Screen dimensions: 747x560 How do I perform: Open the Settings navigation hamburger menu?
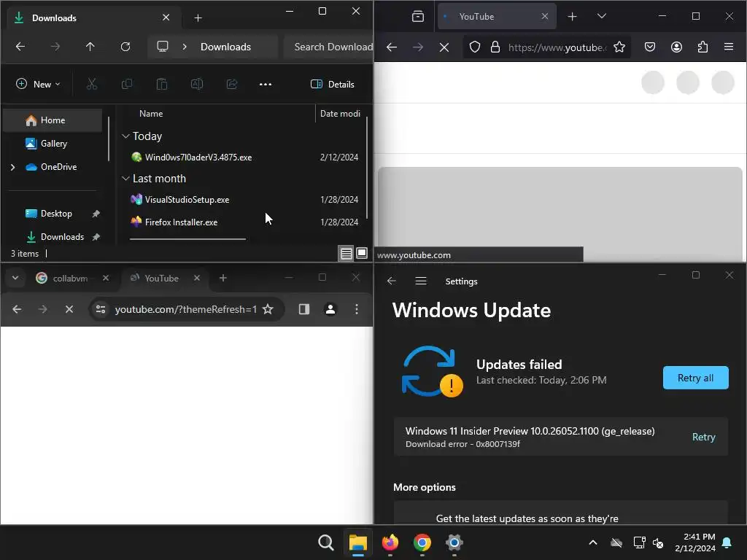click(421, 281)
